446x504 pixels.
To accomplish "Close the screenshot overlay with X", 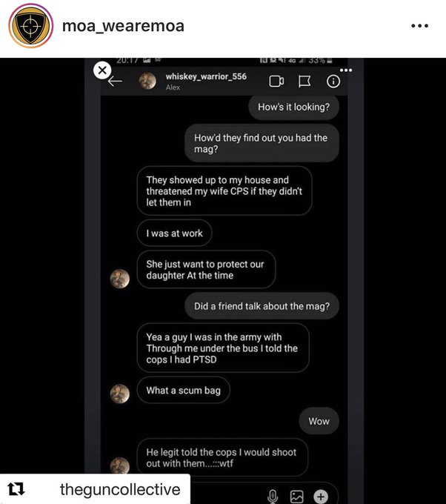I will [102, 70].
